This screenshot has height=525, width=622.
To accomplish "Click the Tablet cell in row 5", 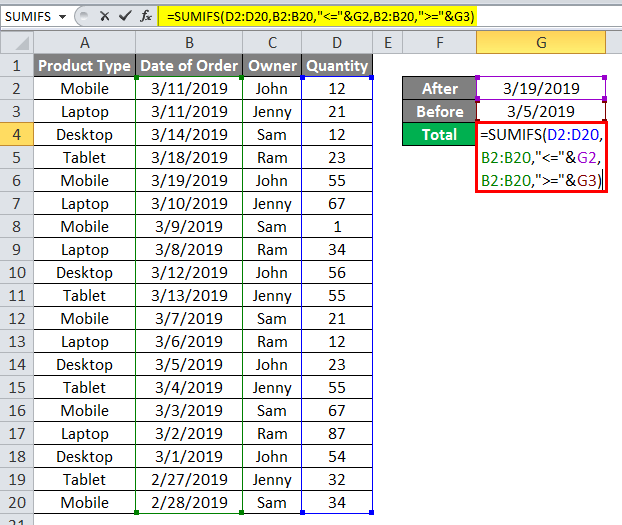I will (84, 158).
